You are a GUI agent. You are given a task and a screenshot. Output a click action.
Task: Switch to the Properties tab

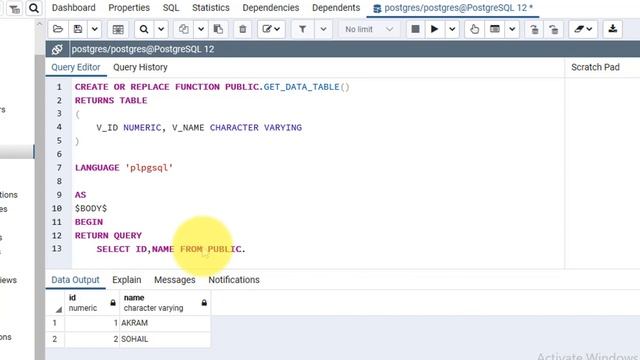[x=129, y=8]
